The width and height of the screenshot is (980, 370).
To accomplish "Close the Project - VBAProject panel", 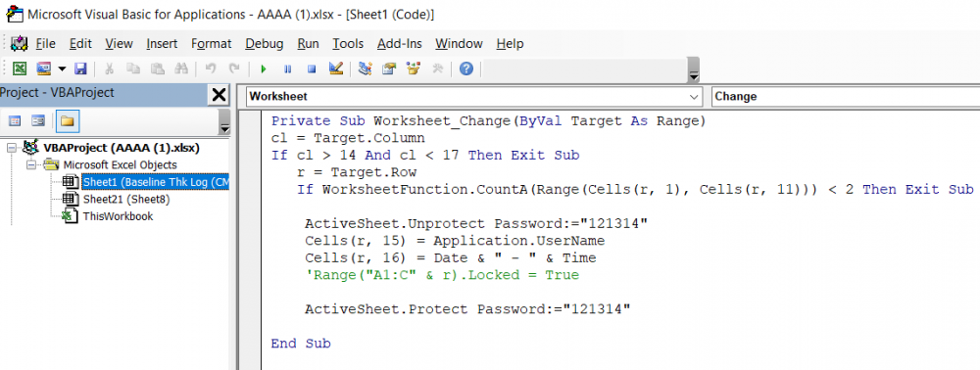I will coord(219,94).
